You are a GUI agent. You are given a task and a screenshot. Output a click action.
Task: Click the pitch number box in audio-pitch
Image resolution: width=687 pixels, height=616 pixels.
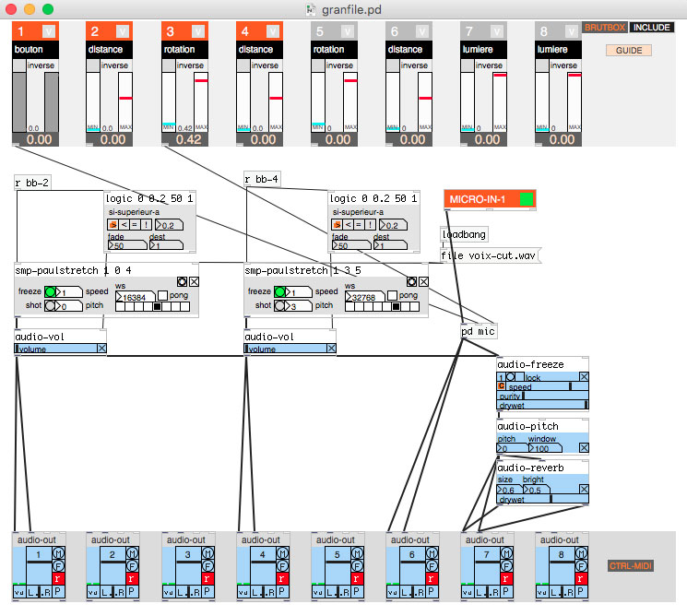pyautogui.click(x=512, y=448)
